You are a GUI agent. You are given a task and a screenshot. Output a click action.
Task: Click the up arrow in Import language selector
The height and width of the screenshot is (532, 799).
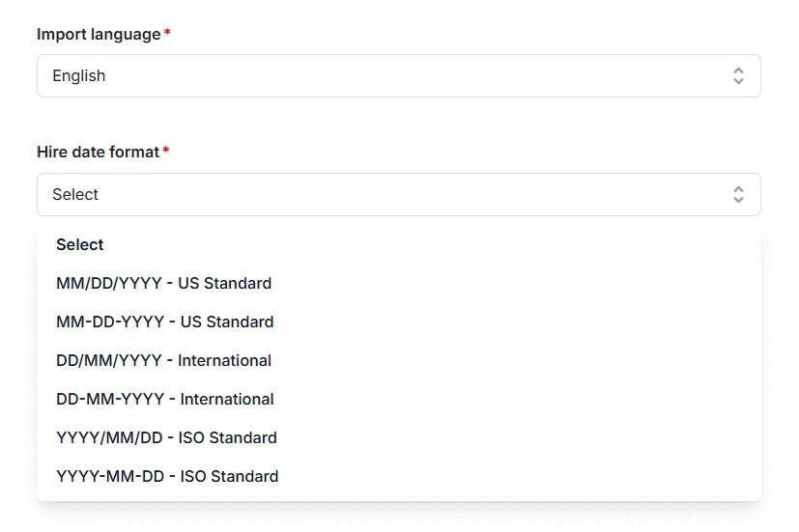(738, 70)
